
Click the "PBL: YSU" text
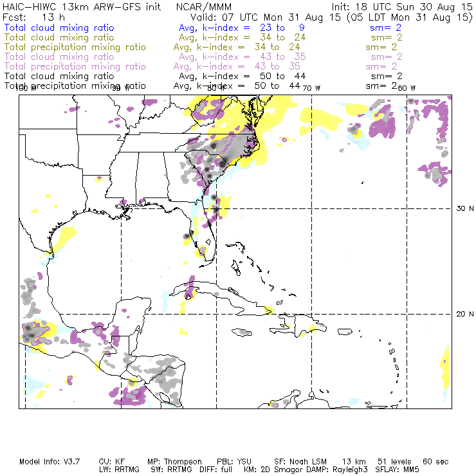pyautogui.click(x=234, y=462)
